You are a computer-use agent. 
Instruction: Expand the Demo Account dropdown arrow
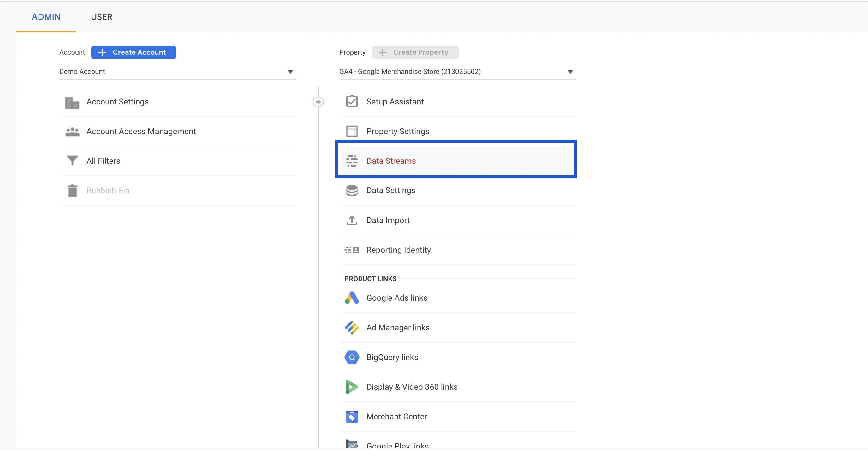(290, 72)
